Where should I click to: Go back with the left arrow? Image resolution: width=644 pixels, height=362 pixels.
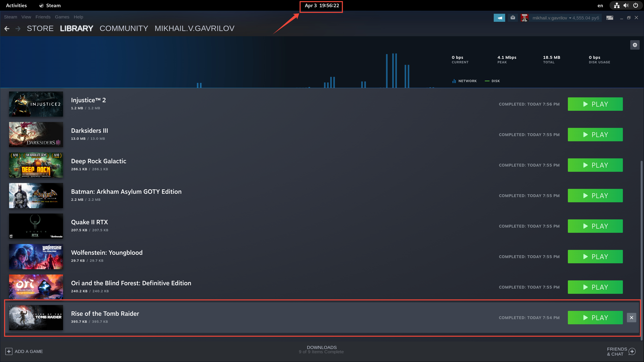click(x=7, y=29)
